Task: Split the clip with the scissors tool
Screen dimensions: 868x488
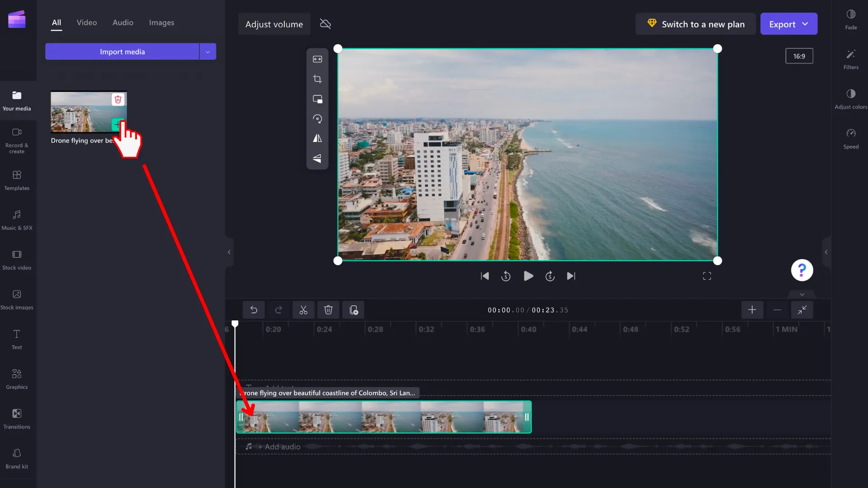Action: coord(303,310)
